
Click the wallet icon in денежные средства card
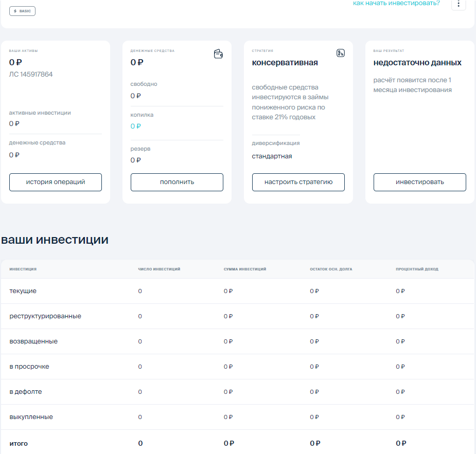tap(218, 54)
